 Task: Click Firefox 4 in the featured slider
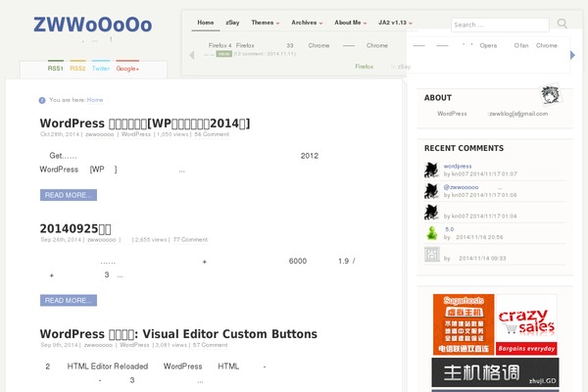coord(220,45)
